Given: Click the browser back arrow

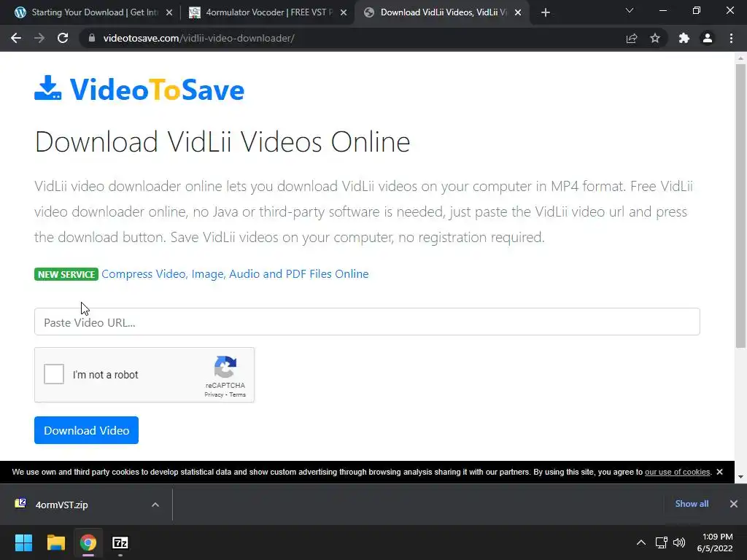Looking at the screenshot, I should 16,38.
